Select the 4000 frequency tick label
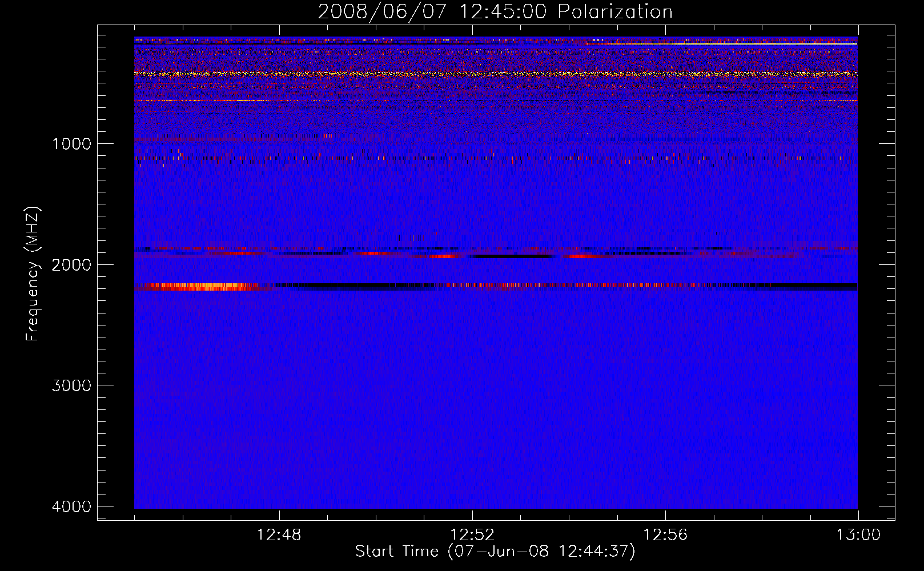This screenshot has width=924, height=571. [71, 506]
